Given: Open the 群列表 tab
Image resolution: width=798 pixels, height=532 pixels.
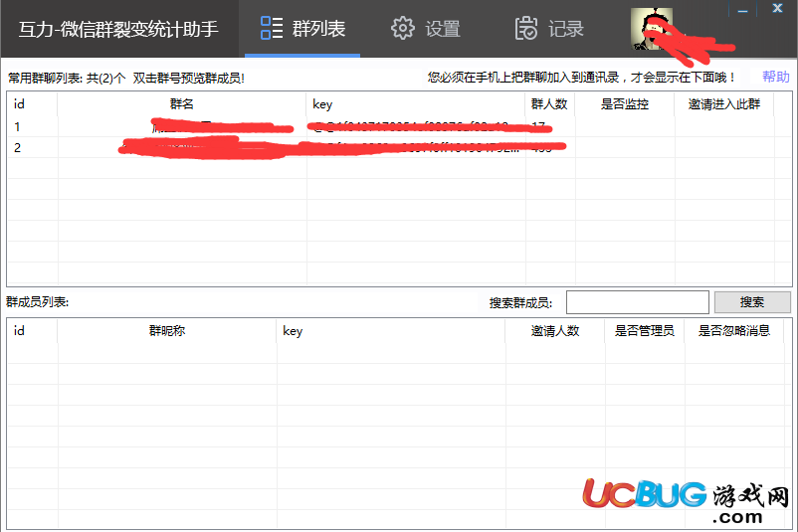Looking at the screenshot, I should point(302,29).
